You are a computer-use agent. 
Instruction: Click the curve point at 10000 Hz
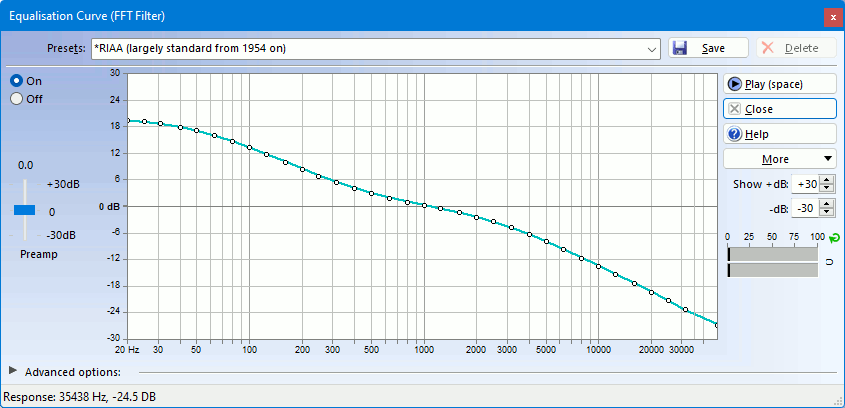coord(598,266)
